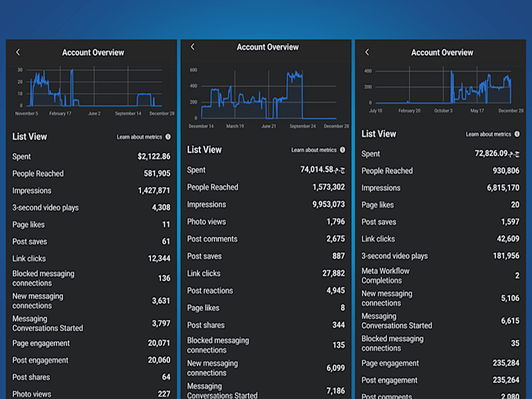Select the $2,122.86 Spent row

[91, 156]
